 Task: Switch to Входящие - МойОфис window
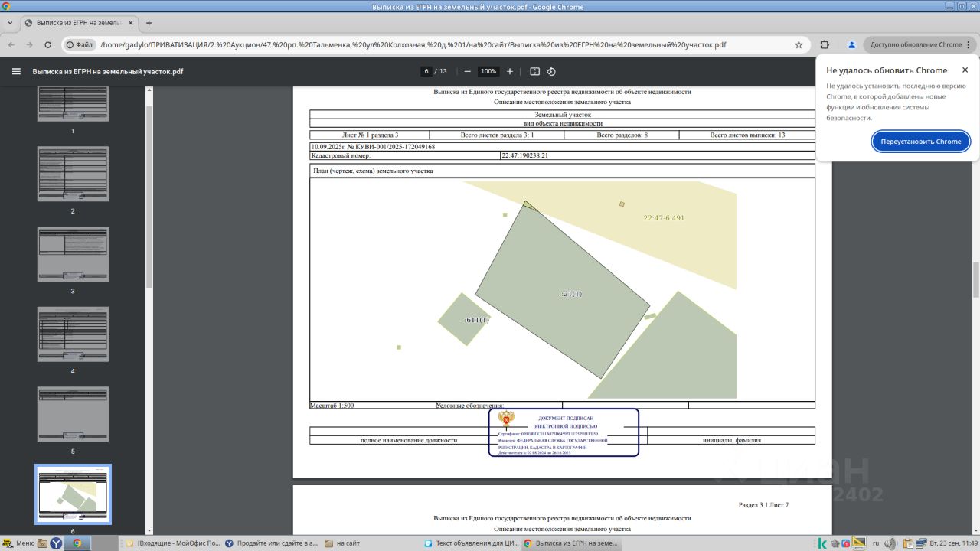click(x=171, y=543)
